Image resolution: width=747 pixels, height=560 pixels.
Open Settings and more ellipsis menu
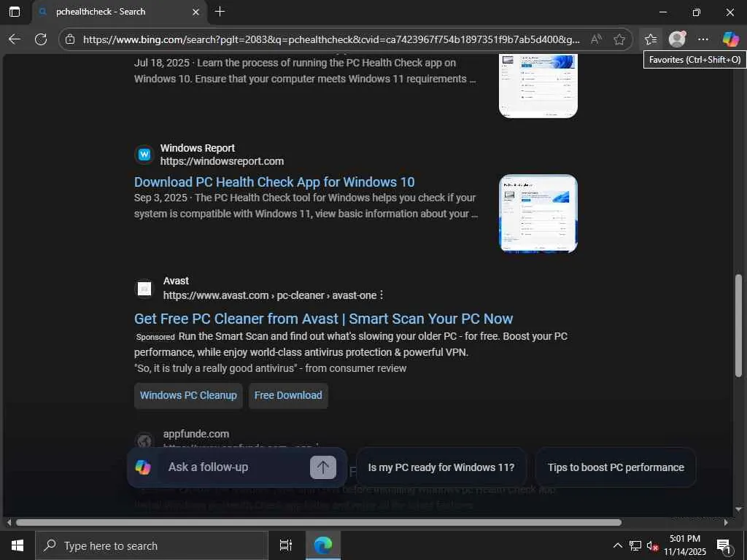pyautogui.click(x=703, y=39)
